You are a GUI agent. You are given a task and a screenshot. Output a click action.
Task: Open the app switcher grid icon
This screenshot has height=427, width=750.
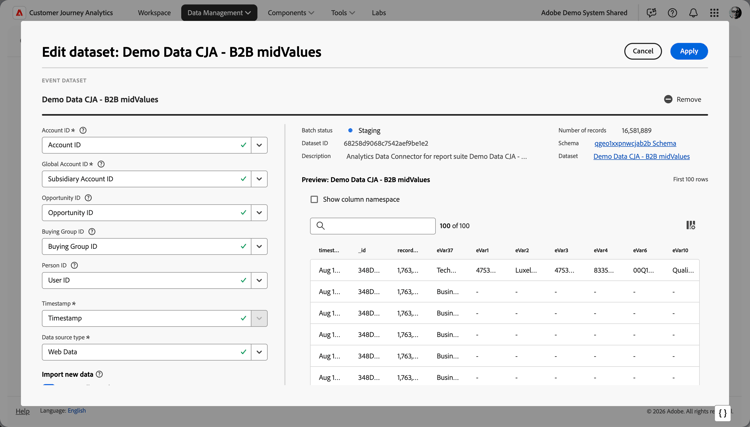click(714, 13)
